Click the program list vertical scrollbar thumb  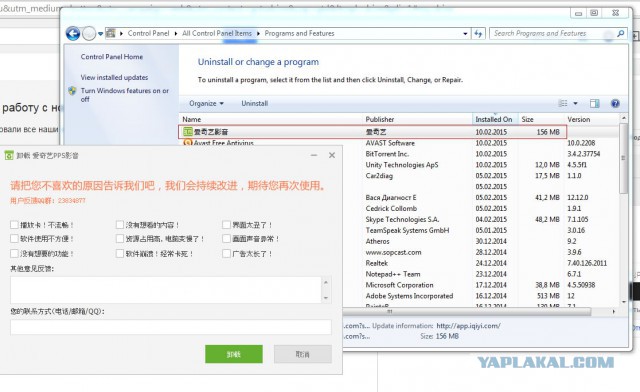(x=623, y=158)
